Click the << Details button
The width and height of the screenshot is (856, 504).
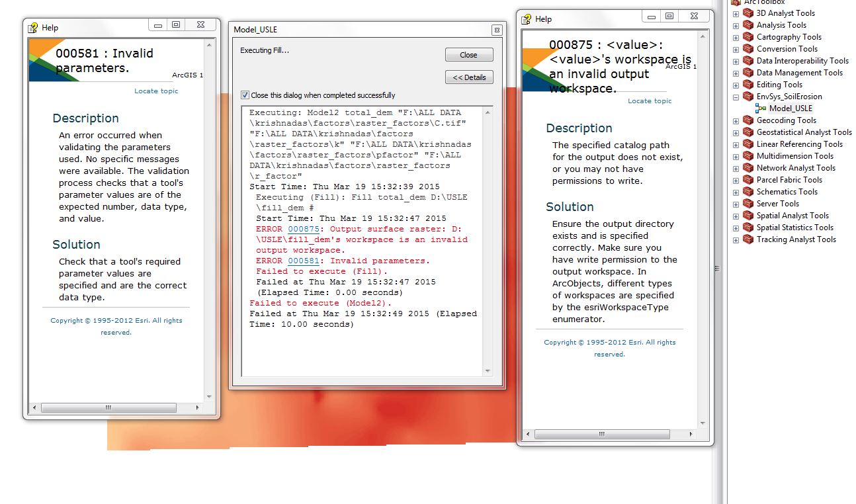pos(469,77)
